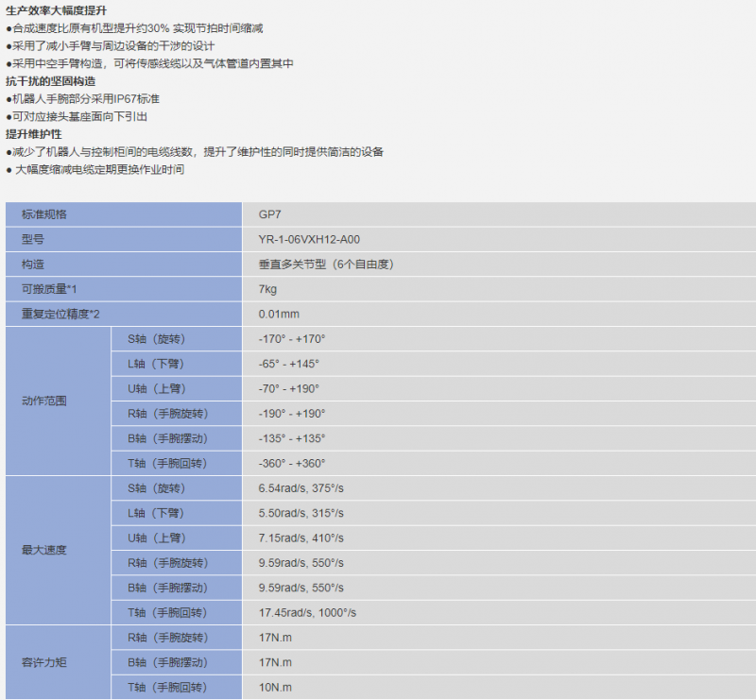Click the speed value 17.45rad/s, 1000°/s
This screenshot has width=756, height=700.
pyautogui.click(x=307, y=613)
